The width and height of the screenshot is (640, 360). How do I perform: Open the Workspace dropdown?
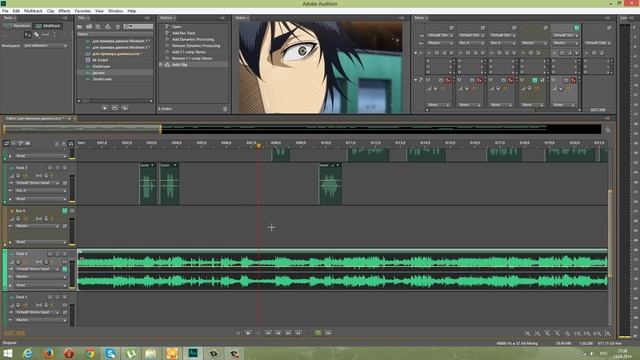(x=45, y=46)
